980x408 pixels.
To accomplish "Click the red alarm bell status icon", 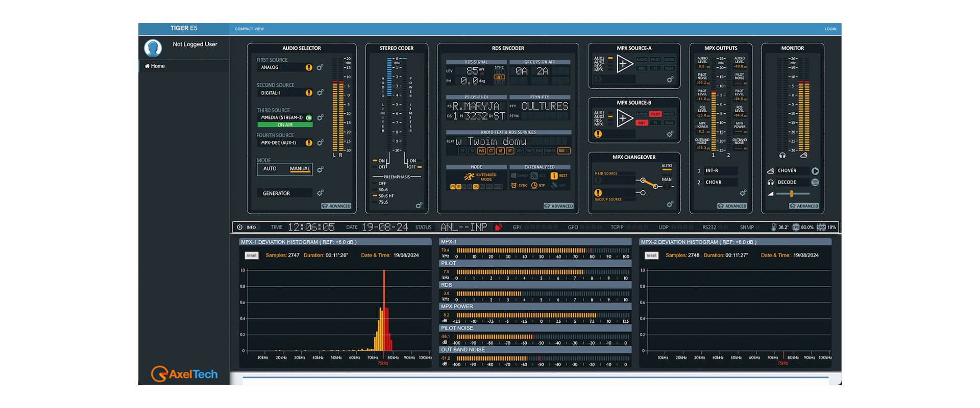I will click(x=499, y=227).
